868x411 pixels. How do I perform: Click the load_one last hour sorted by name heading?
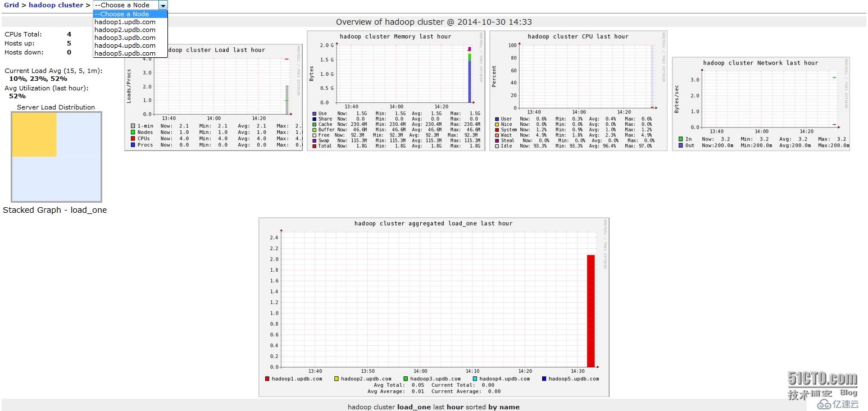(x=434, y=407)
